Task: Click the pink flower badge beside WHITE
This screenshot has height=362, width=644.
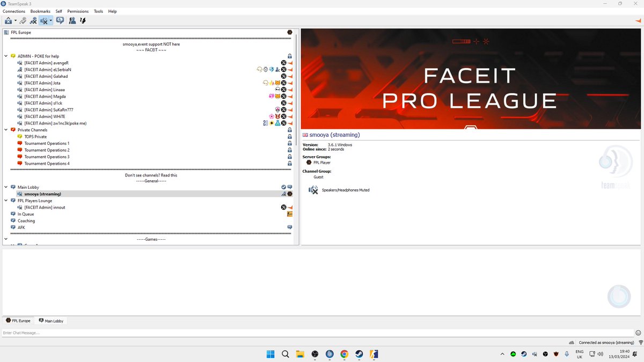Action: pyautogui.click(x=272, y=116)
